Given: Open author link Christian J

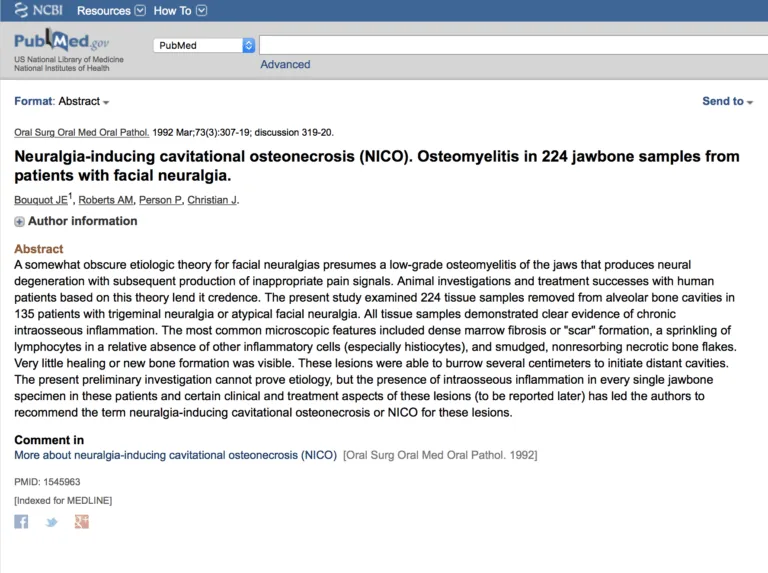Looking at the screenshot, I should coord(213,200).
